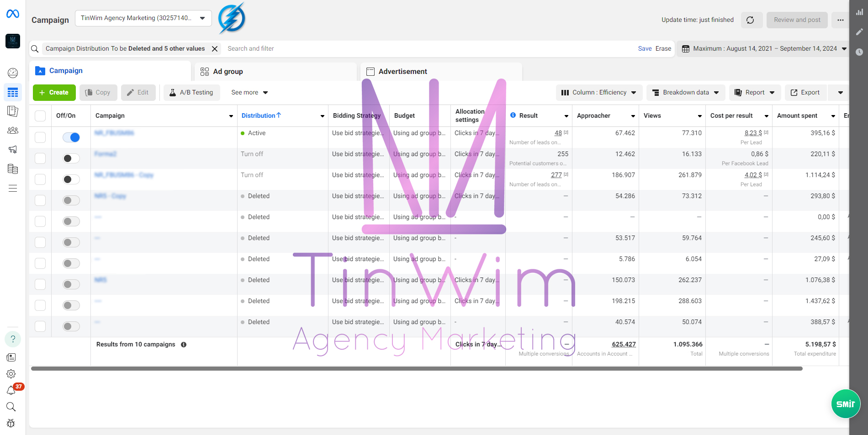The width and height of the screenshot is (868, 435).
Task: Tick the checkbox for the Active campaign row
Action: tap(40, 137)
